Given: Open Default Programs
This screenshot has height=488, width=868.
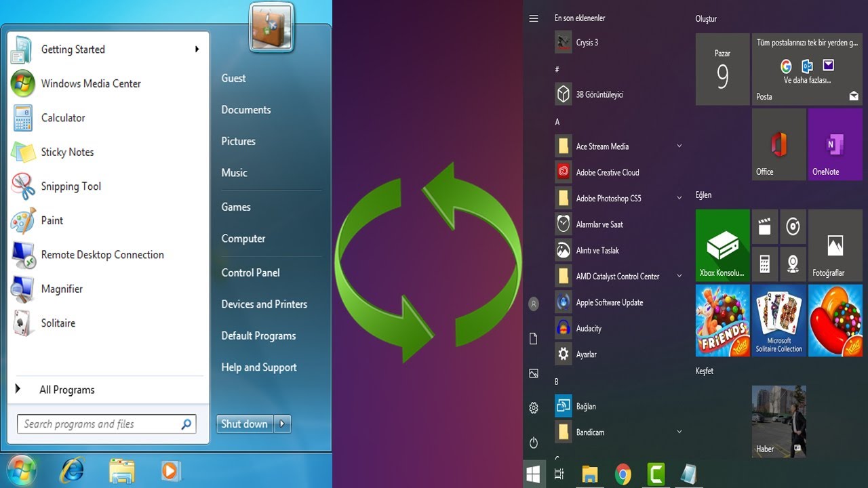Looking at the screenshot, I should (x=258, y=335).
